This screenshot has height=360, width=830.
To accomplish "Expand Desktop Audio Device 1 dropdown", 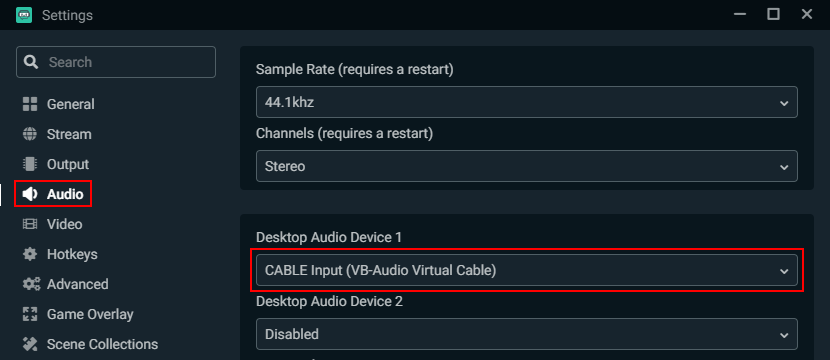I will 527,270.
